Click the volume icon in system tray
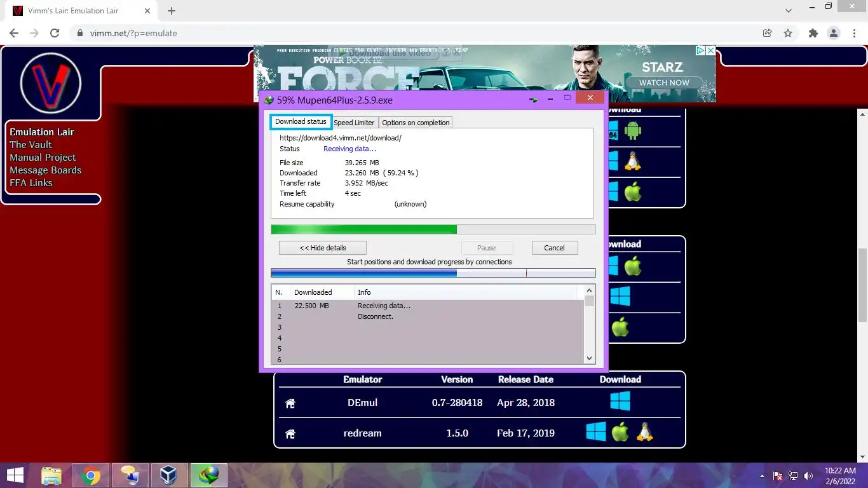 [x=808, y=476]
